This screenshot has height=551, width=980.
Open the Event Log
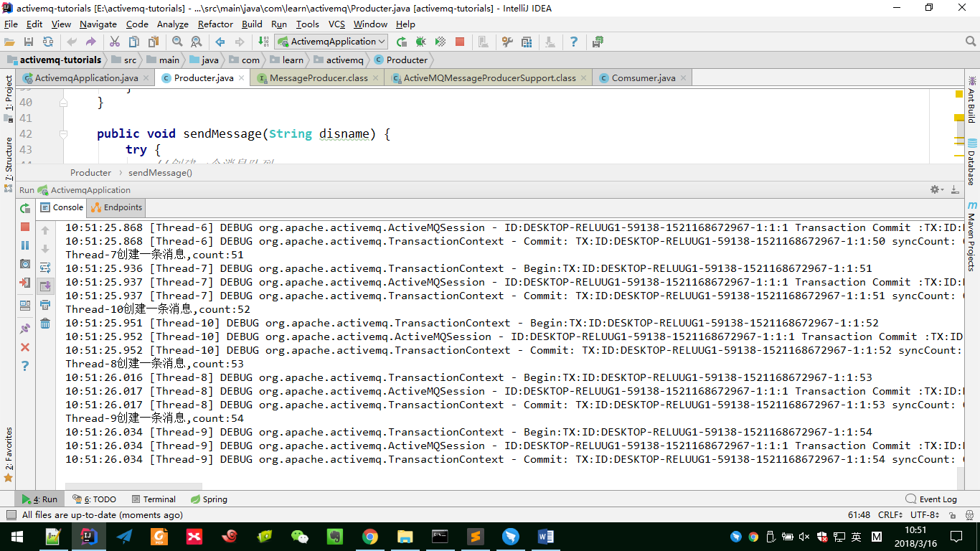931,499
